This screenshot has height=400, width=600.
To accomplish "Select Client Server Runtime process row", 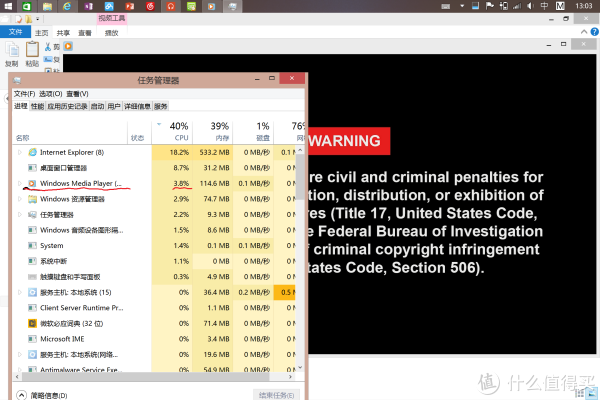I will 155,308.
